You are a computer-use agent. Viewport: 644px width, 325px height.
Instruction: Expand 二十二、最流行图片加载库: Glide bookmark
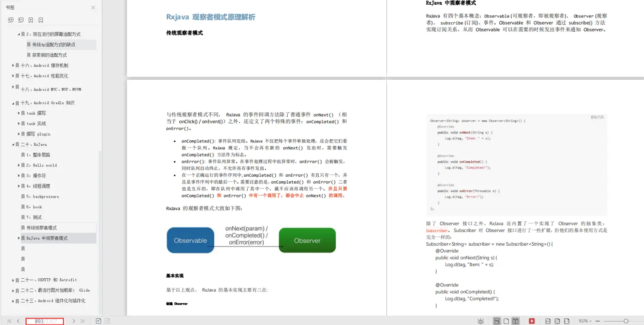(x=13, y=290)
